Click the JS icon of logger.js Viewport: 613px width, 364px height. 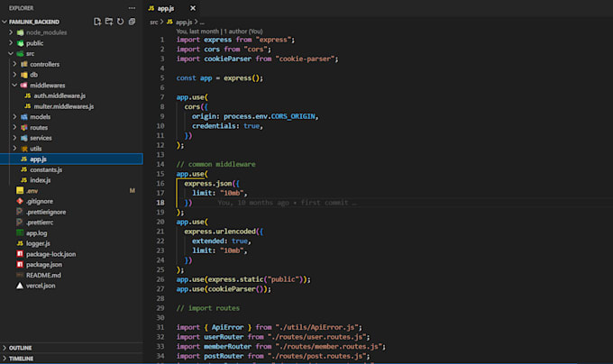point(20,243)
